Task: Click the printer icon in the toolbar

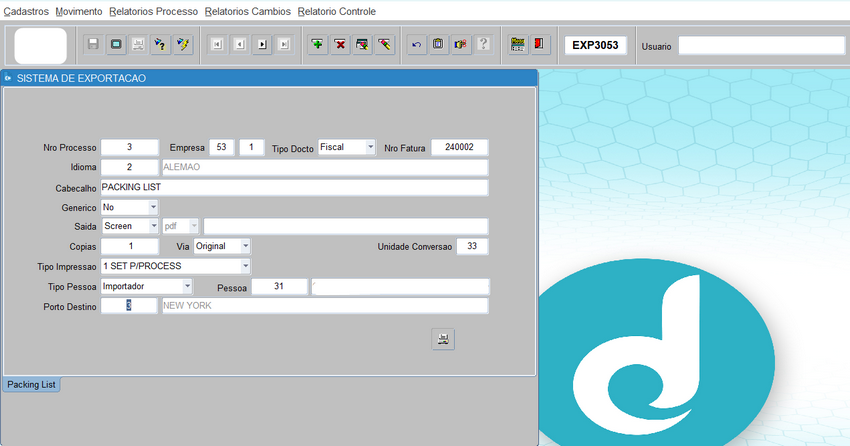Action: pyautogui.click(x=138, y=44)
